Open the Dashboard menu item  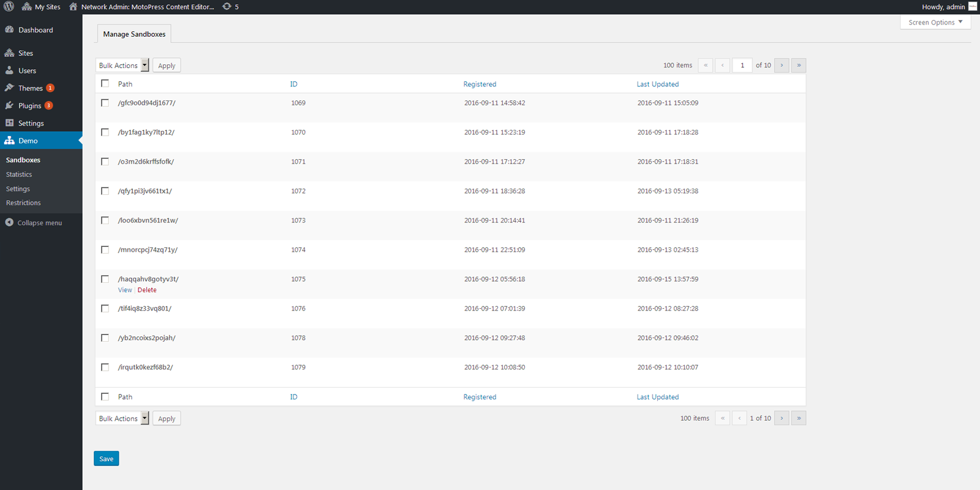(41, 29)
